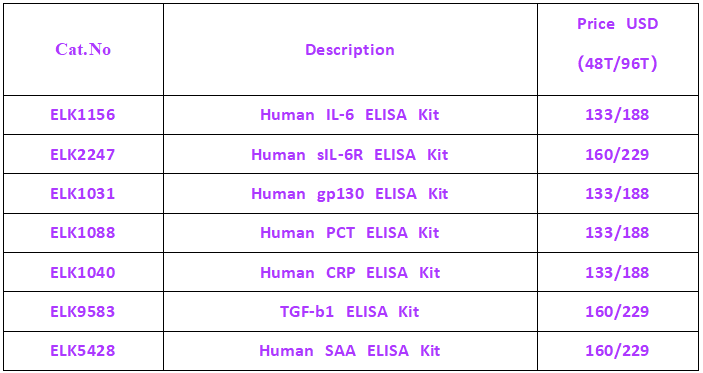Select catalog number ELK1031
The image size is (703, 373).
(82, 194)
